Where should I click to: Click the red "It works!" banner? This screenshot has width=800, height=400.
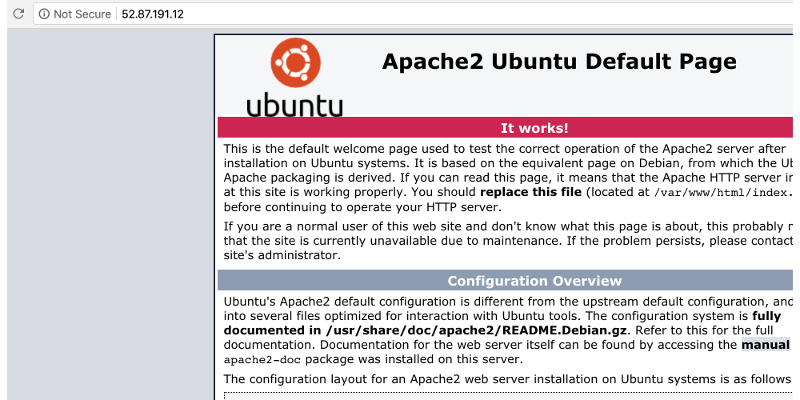pos(534,128)
